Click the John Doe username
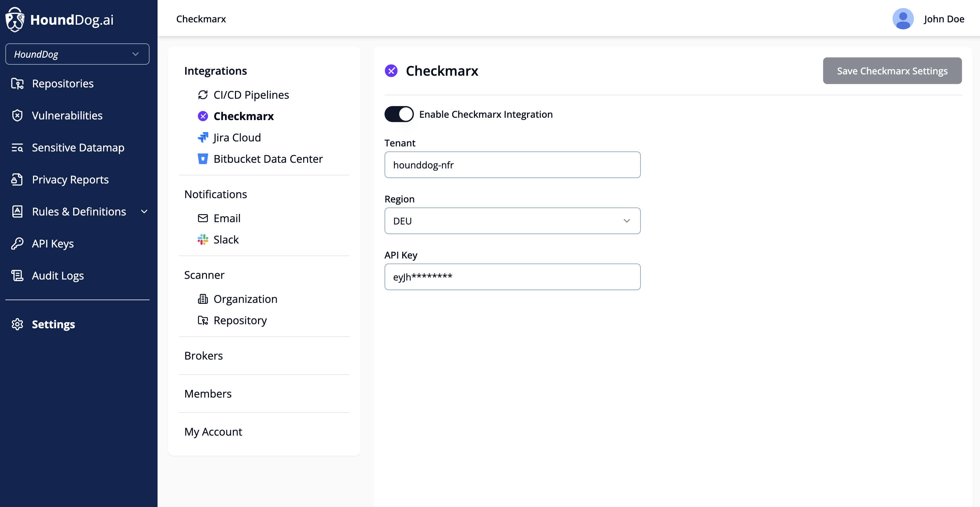Image resolution: width=980 pixels, height=507 pixels. click(944, 19)
